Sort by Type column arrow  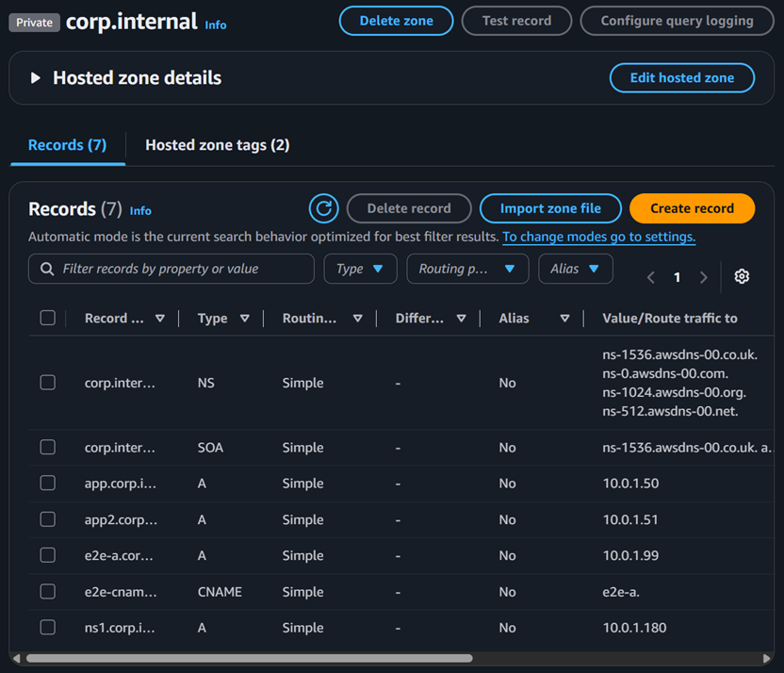244,319
